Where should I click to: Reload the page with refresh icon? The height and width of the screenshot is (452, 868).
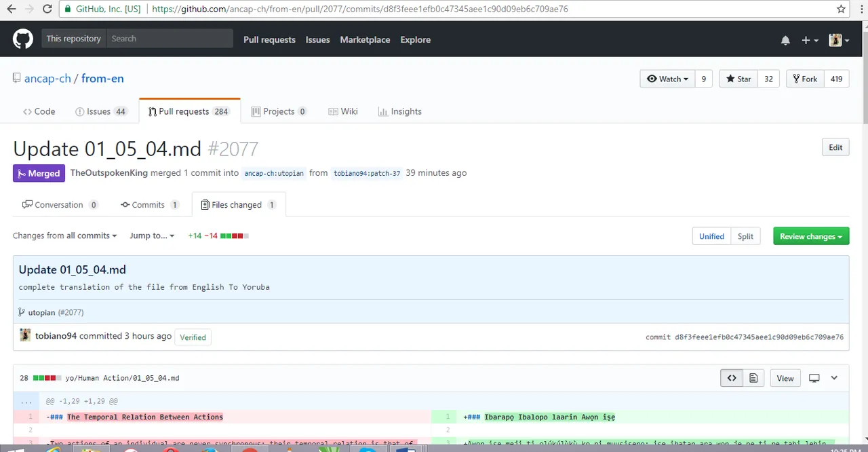(x=47, y=10)
